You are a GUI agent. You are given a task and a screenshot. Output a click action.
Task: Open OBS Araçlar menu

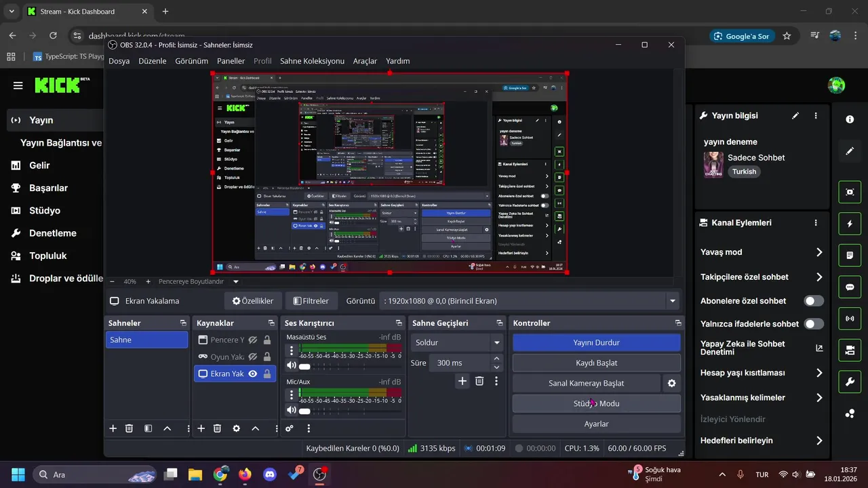click(x=365, y=61)
